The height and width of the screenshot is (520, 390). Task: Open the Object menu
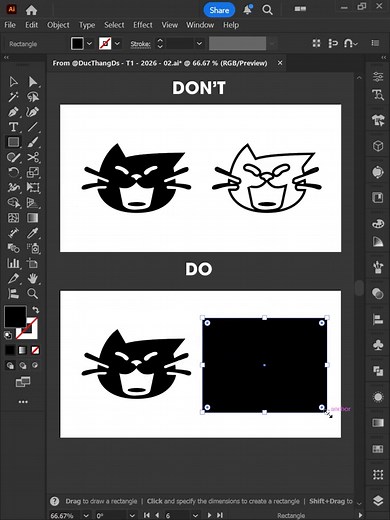[58, 25]
